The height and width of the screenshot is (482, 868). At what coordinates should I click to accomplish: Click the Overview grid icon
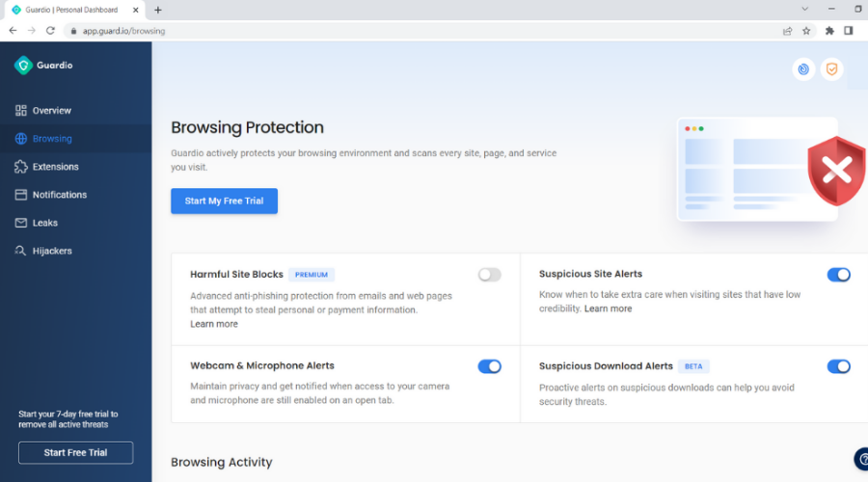point(21,111)
